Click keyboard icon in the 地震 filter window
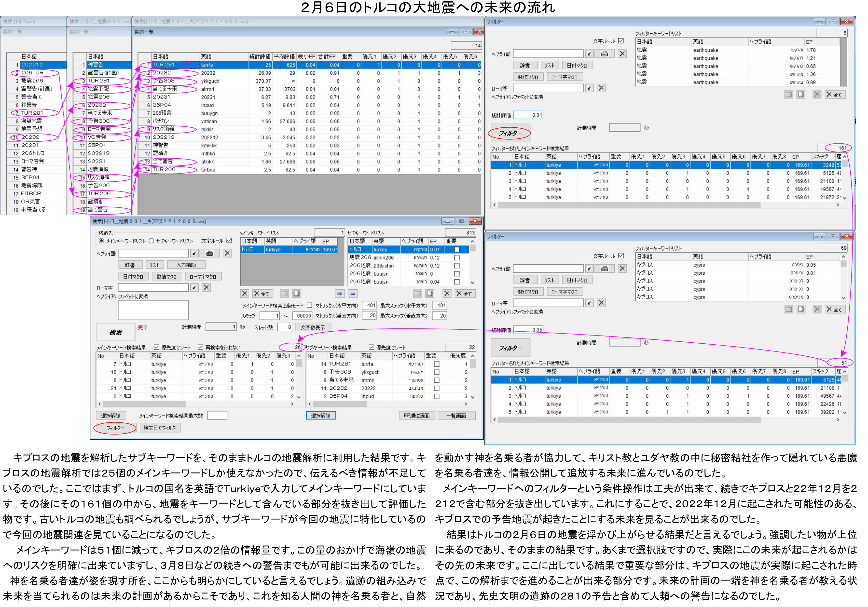868x607 pixels. [605, 54]
